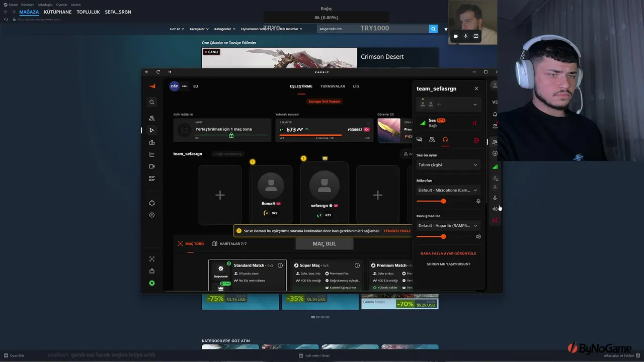Switch to EŞLEŞTİRME tab
644x362 pixels.
301,86
